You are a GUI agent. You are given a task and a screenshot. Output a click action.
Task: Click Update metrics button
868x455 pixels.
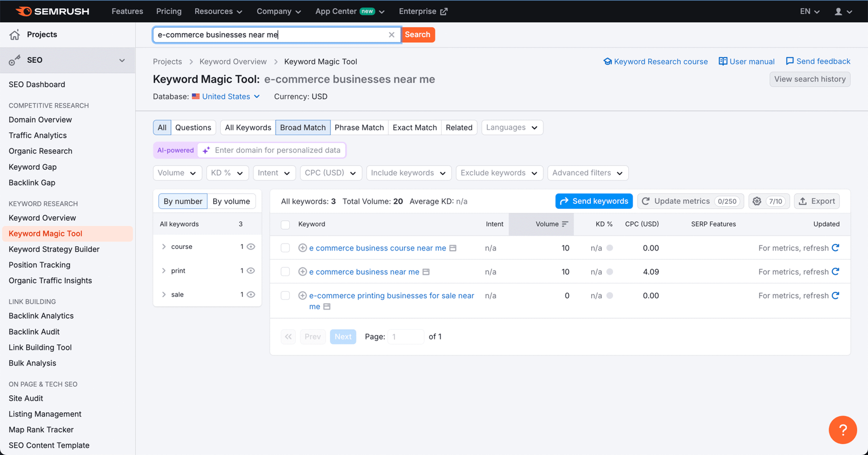pyautogui.click(x=690, y=201)
